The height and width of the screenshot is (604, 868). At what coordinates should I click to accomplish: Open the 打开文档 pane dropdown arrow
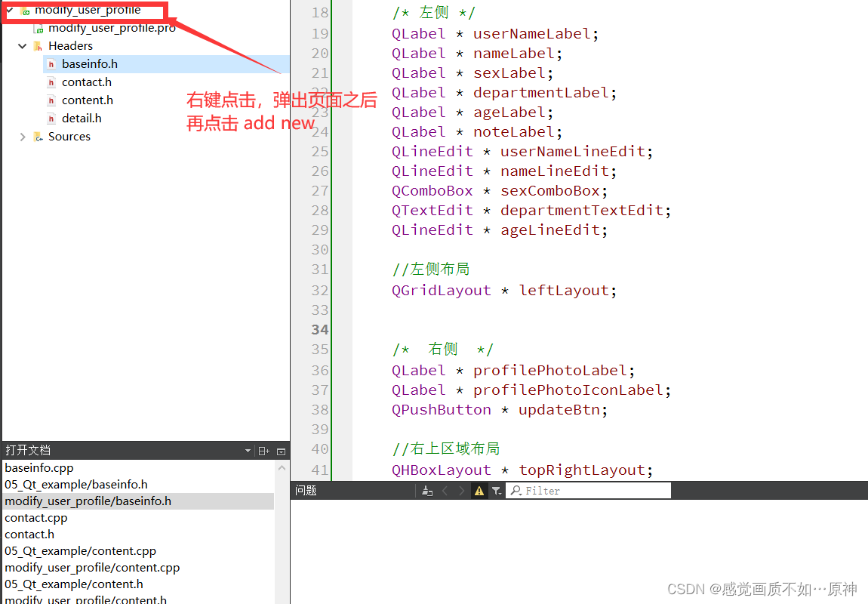click(248, 451)
